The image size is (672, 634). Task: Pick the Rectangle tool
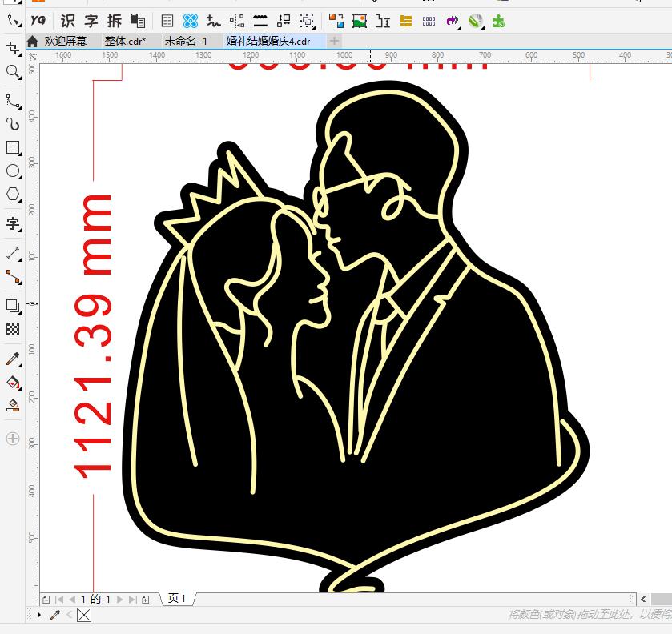pos(13,148)
